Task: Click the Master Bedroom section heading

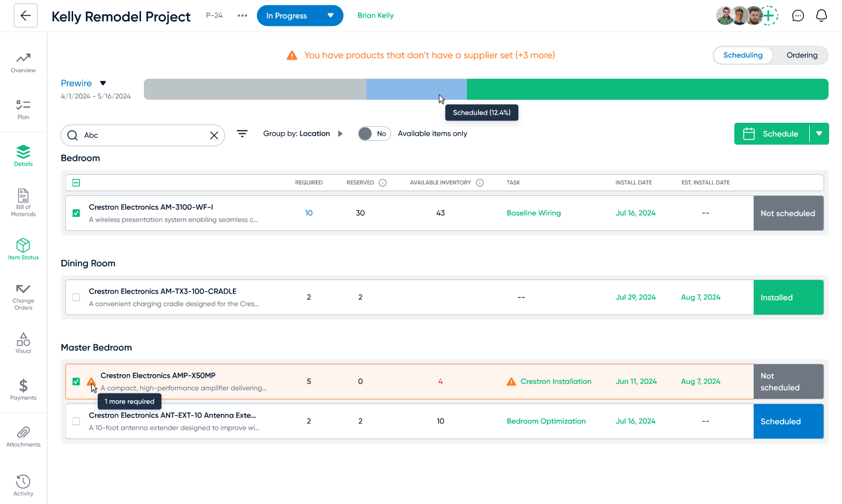Action: [x=97, y=347]
